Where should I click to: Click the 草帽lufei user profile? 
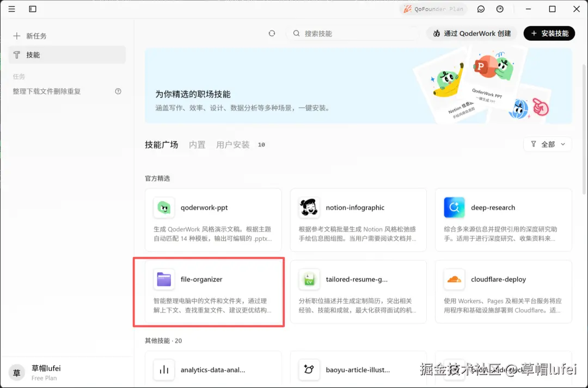pyautogui.click(x=67, y=373)
